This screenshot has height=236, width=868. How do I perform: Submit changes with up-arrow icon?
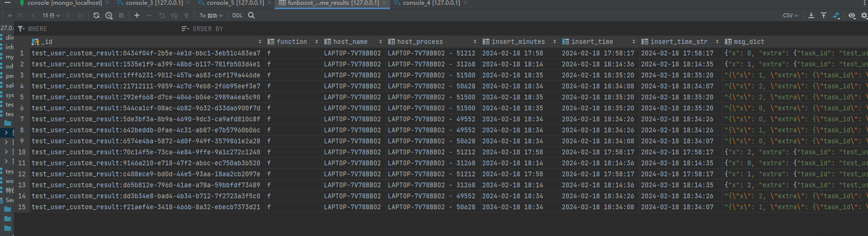tap(186, 15)
